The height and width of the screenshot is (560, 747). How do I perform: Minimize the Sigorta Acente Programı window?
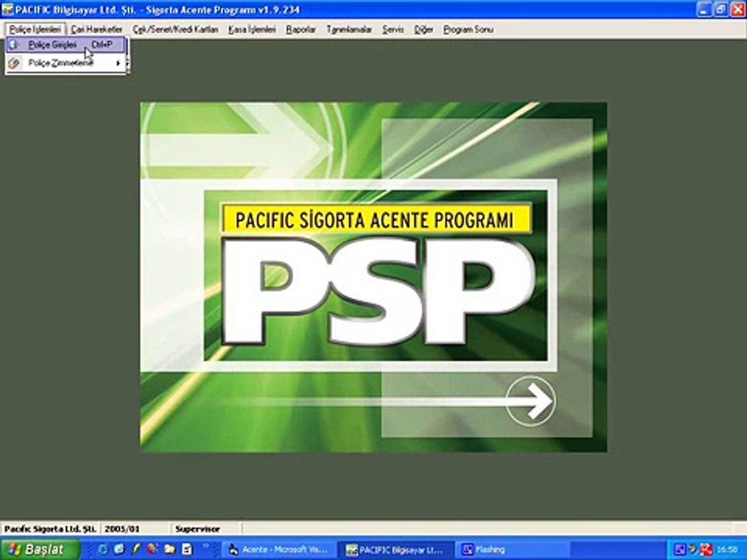pos(704,9)
